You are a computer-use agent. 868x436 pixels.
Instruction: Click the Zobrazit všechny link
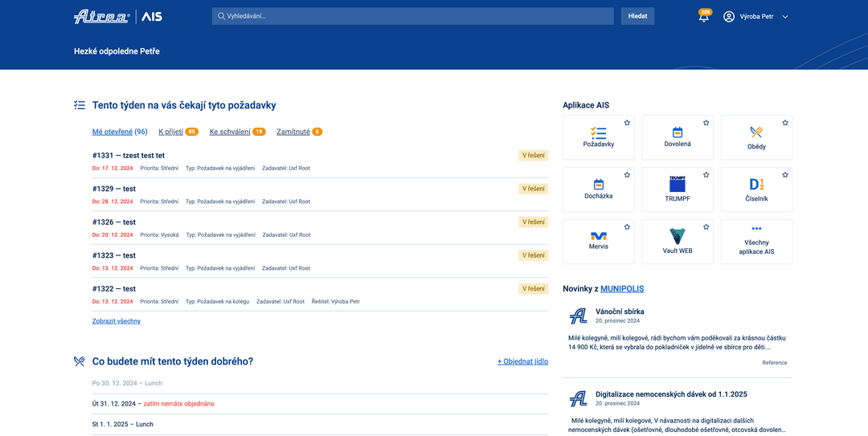pyautogui.click(x=117, y=321)
